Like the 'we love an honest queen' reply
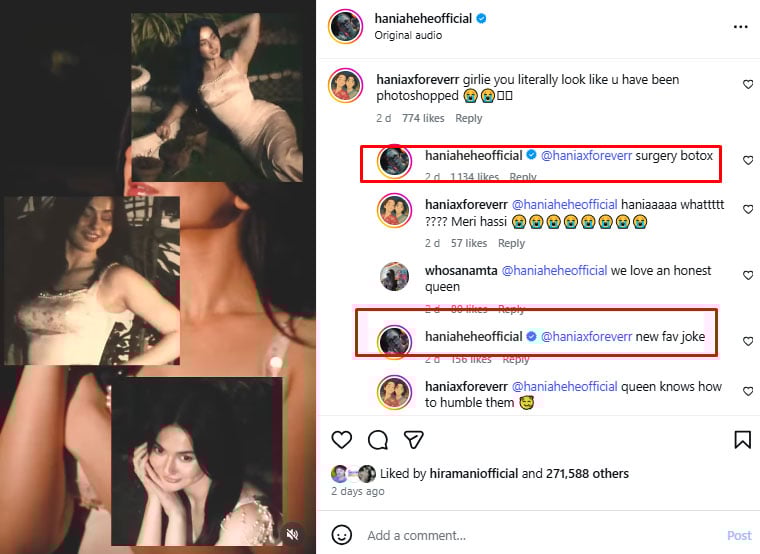The height and width of the screenshot is (554, 760). point(748,275)
